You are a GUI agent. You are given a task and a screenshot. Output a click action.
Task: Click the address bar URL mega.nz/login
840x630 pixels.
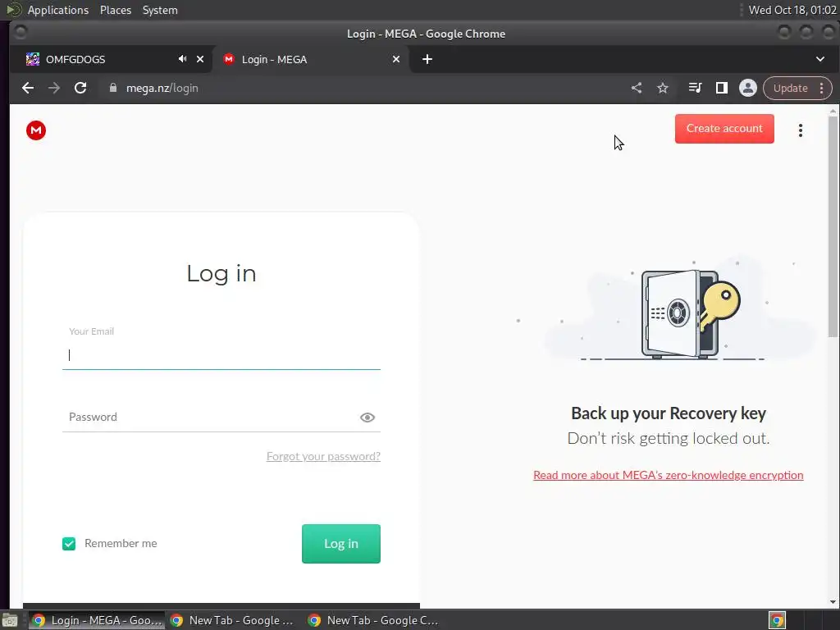point(162,88)
